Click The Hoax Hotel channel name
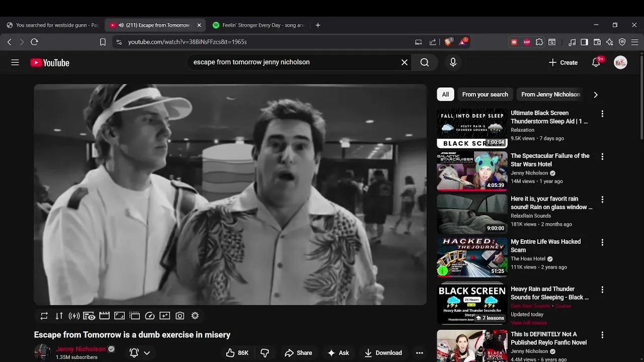The width and height of the screenshot is (644, 362). (528, 259)
